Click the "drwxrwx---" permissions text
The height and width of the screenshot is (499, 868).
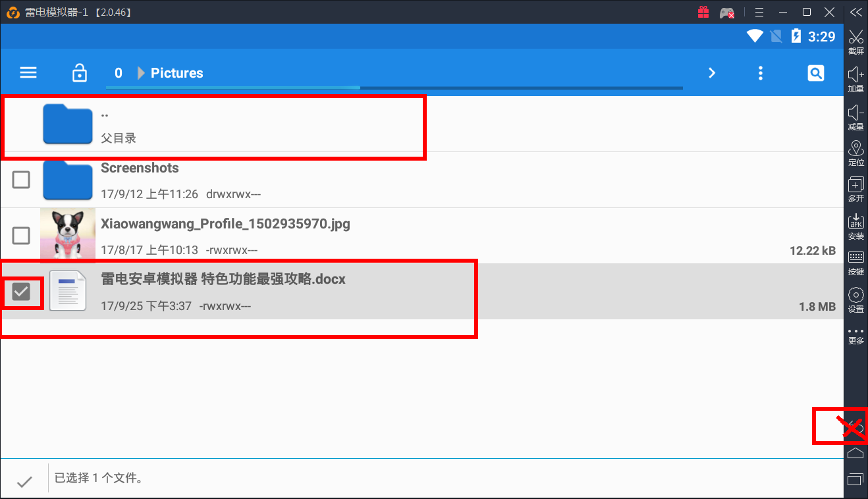(x=234, y=195)
